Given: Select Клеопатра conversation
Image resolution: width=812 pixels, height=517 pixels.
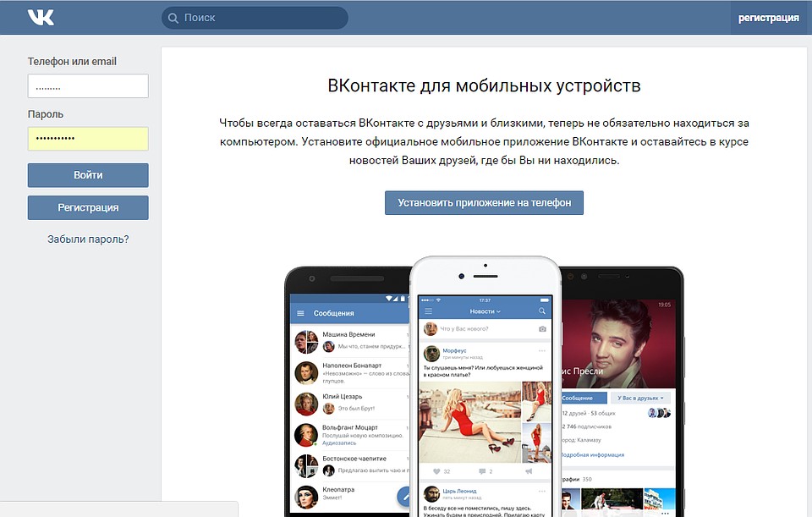Looking at the screenshot, I should [350, 496].
